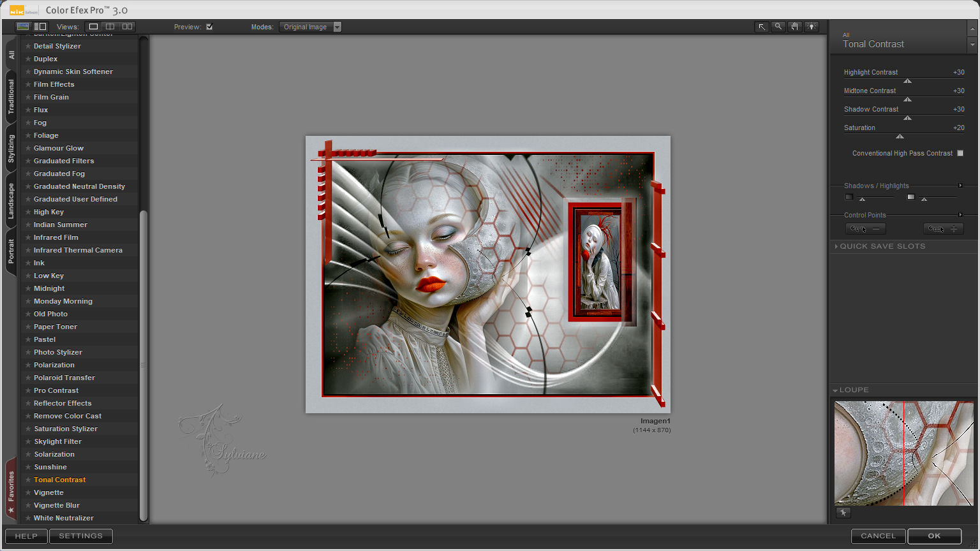Viewport: 980px width, 551px height.
Task: Favorite the Sunshine filter star
Action: click(x=28, y=467)
